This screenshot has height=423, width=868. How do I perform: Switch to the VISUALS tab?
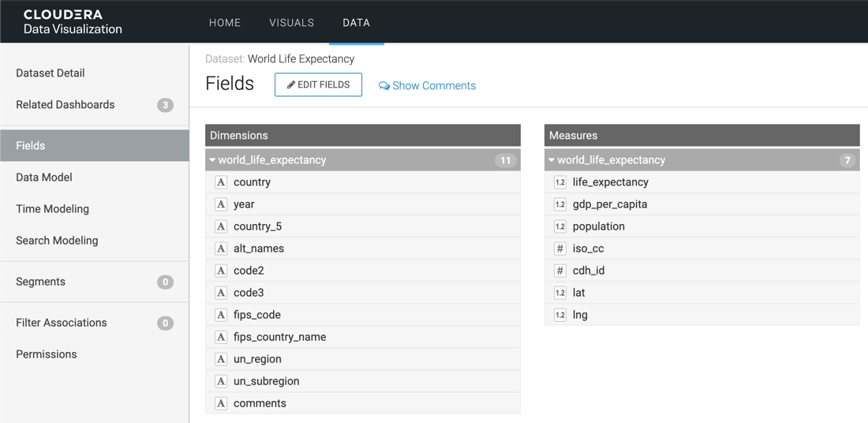(x=291, y=23)
